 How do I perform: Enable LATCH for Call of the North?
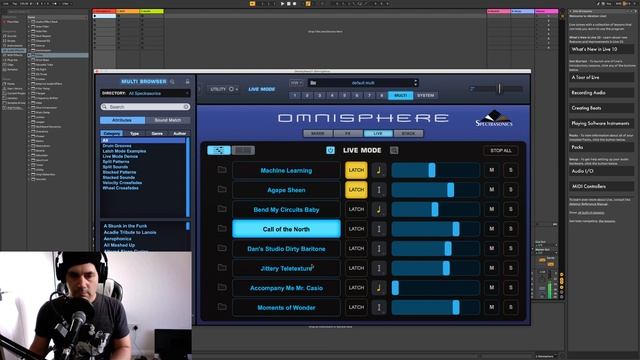pos(356,229)
